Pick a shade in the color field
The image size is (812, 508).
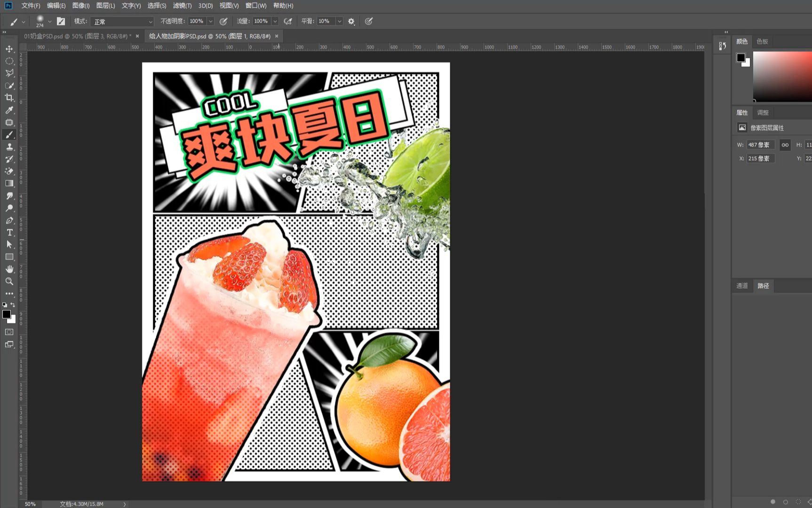pos(782,76)
